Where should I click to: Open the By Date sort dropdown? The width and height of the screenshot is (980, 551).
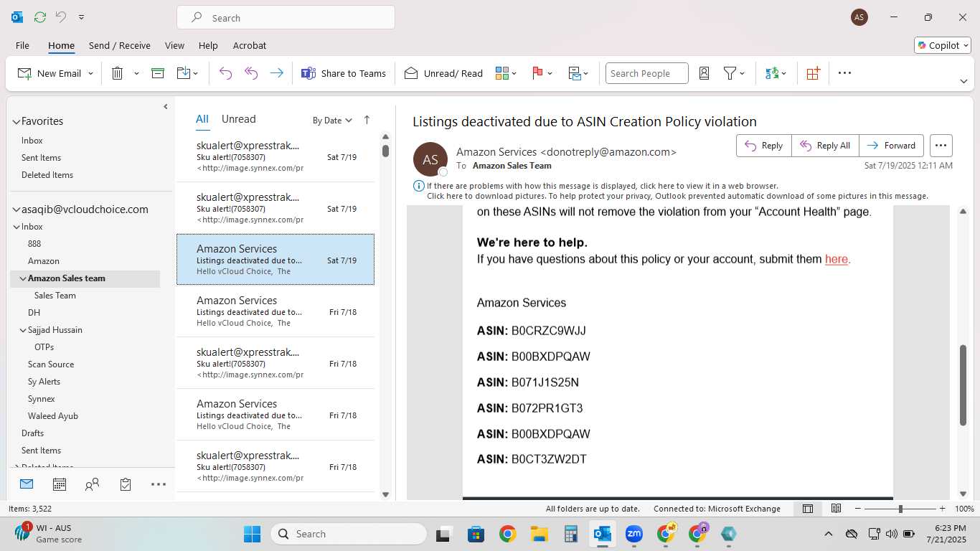(x=332, y=121)
